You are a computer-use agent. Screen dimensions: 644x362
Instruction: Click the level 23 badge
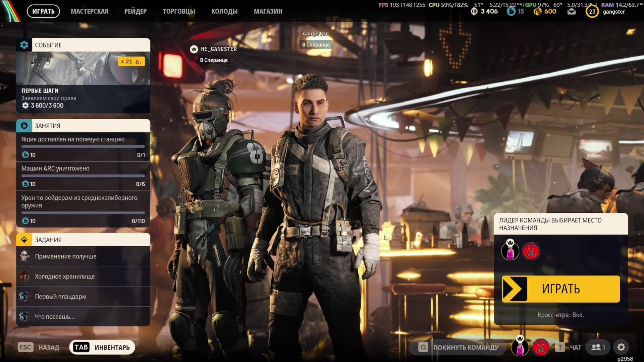592,12
